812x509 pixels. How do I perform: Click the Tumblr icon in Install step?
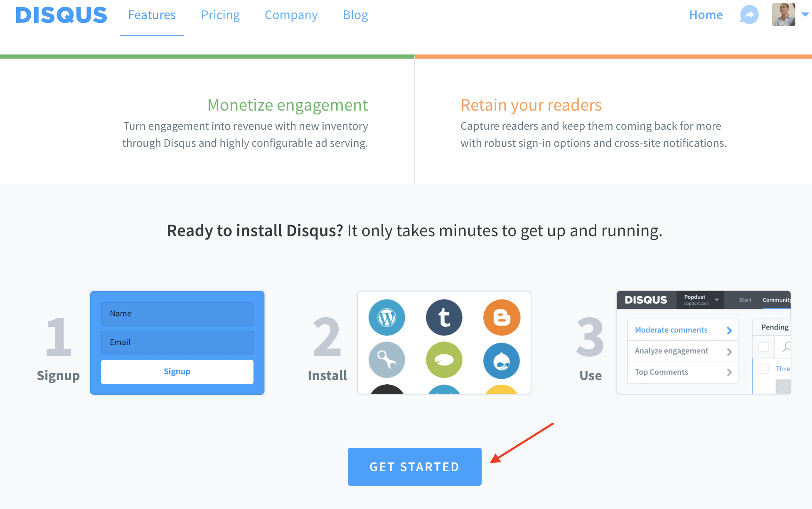[x=444, y=317]
